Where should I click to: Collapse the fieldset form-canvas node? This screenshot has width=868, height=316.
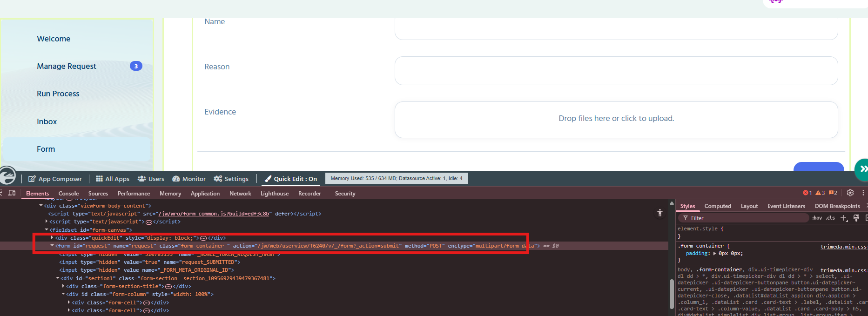click(x=47, y=229)
